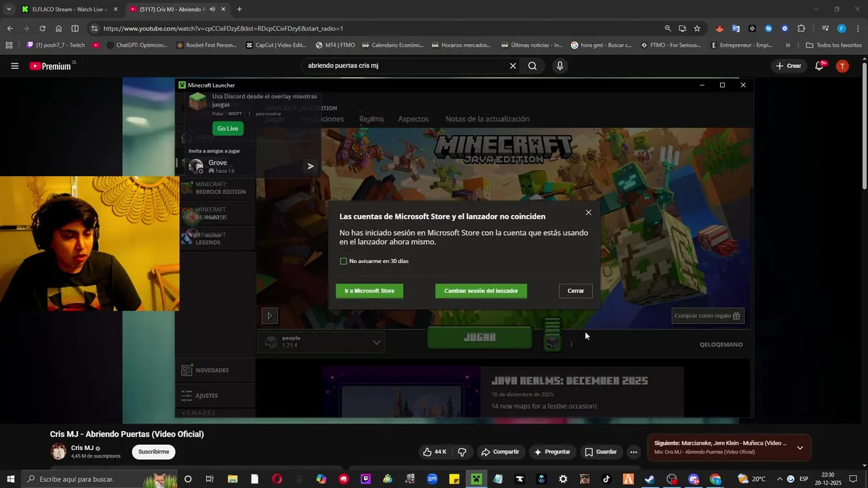Click the YouTube search magnifier button
The image size is (868, 488).
(532, 66)
